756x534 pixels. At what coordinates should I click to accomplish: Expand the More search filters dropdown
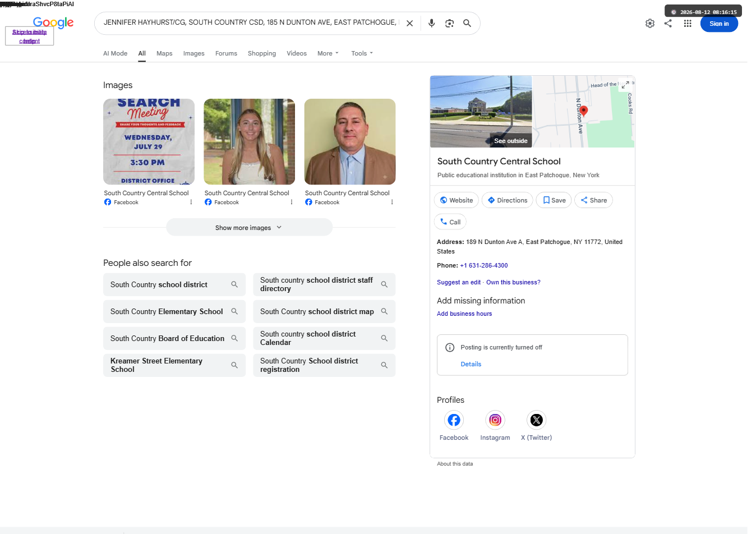pos(328,53)
